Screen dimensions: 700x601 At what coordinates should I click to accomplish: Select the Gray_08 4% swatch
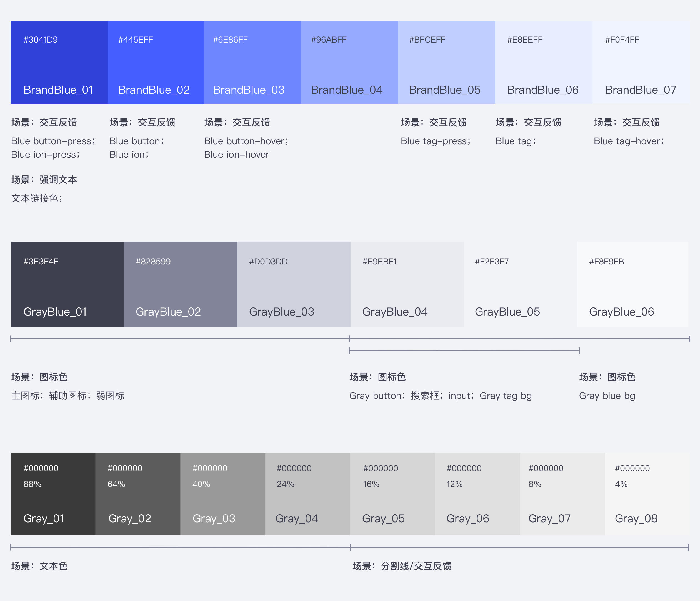tap(647, 494)
